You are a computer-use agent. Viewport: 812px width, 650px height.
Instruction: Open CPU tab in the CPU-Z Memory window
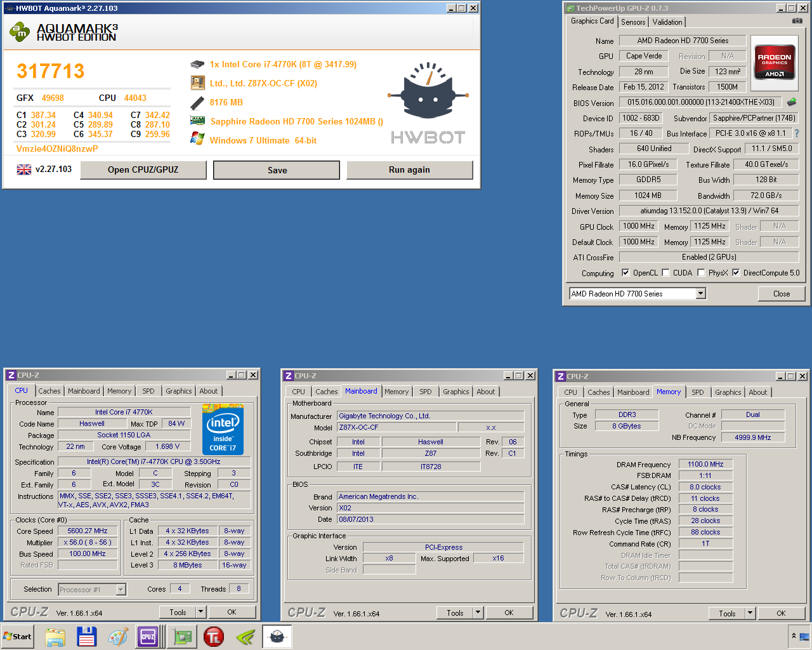pyautogui.click(x=571, y=392)
